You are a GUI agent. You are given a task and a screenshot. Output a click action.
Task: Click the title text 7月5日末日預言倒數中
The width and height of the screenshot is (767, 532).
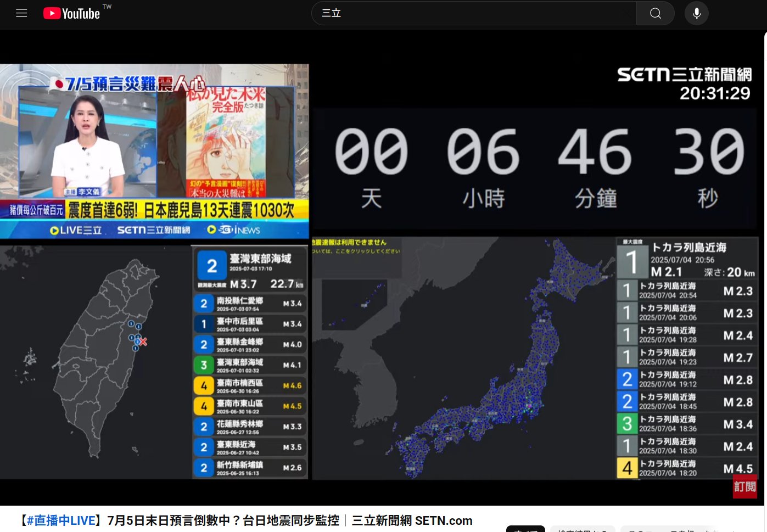point(169,520)
